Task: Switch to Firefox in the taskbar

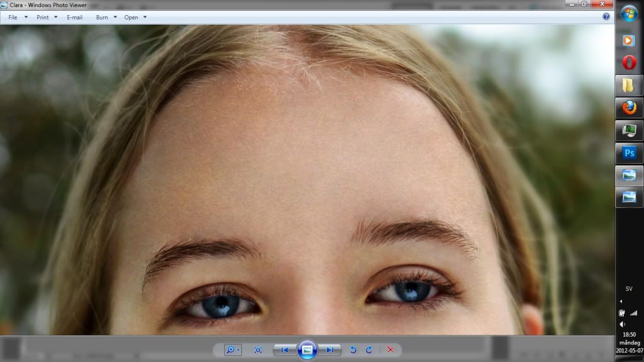Action: tap(629, 108)
